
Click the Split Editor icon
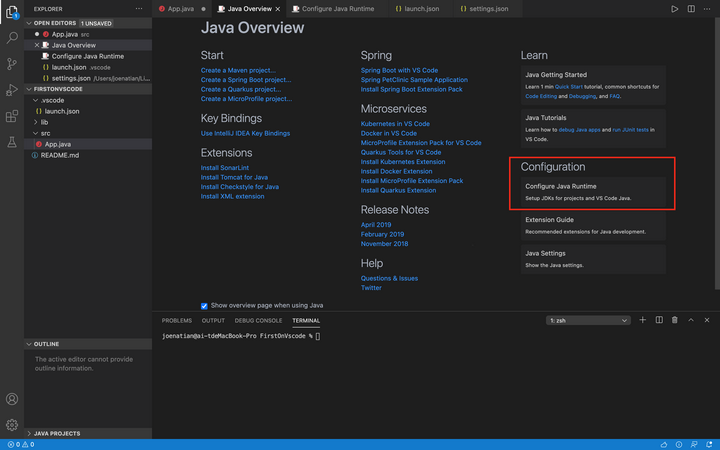point(691,8)
